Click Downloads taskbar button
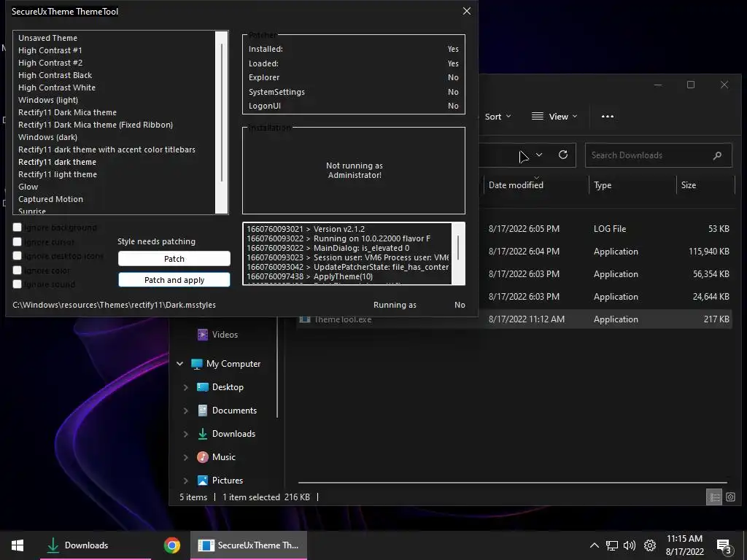 tap(96, 545)
